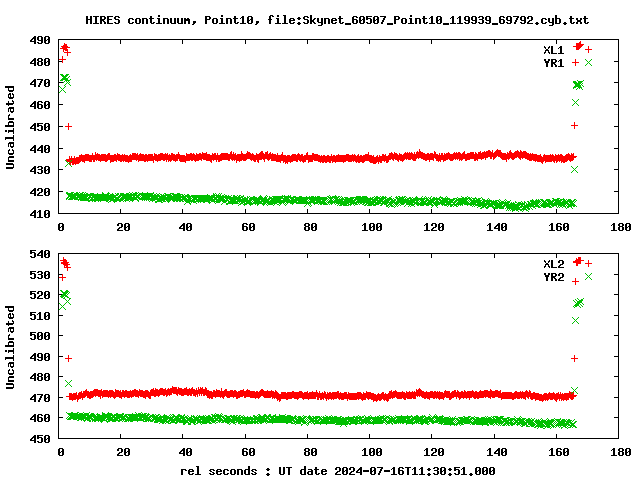Click the XL2 legend label in bottom plot
The width and height of the screenshot is (640, 480).
point(553,264)
